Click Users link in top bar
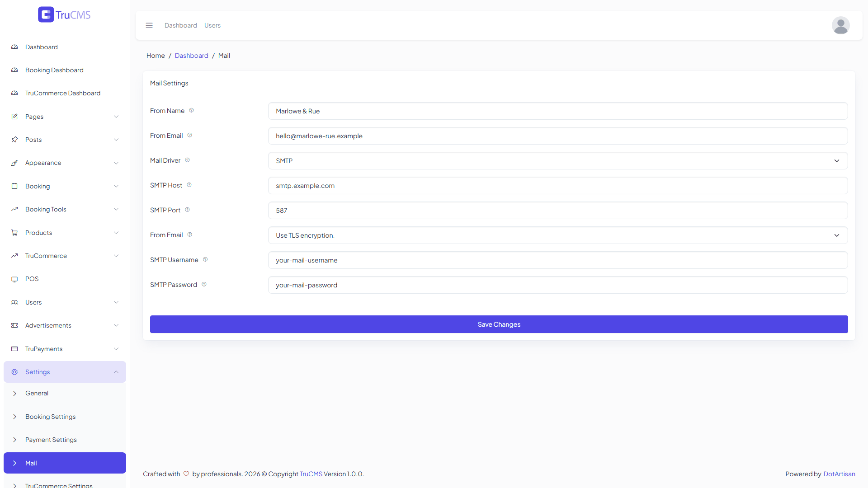Screen dimensions: 868x488 212,25
